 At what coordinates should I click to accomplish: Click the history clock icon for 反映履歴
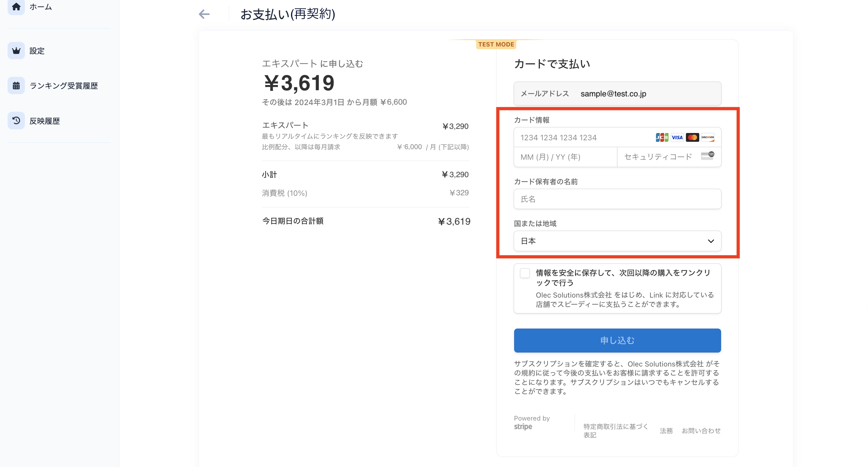(16, 120)
